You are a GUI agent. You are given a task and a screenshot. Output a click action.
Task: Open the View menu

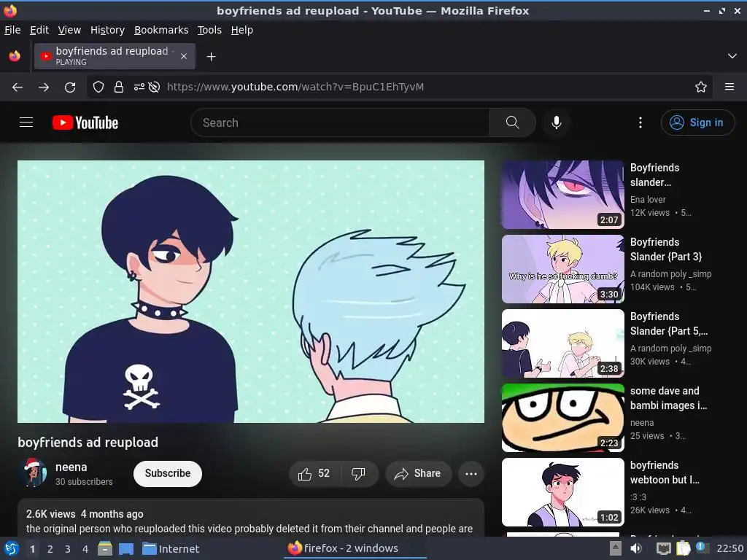tap(69, 30)
